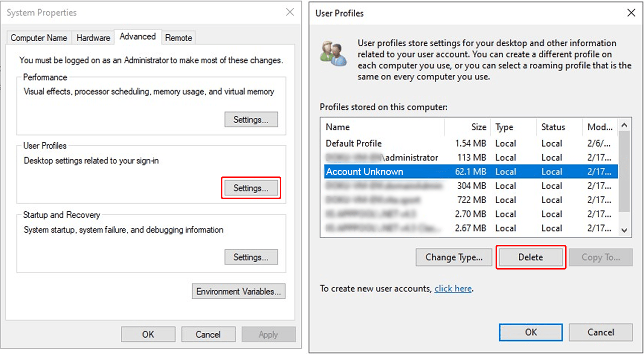Click the Environment Variables button
Image resolution: width=644 pixels, height=354 pixels.
click(x=238, y=291)
